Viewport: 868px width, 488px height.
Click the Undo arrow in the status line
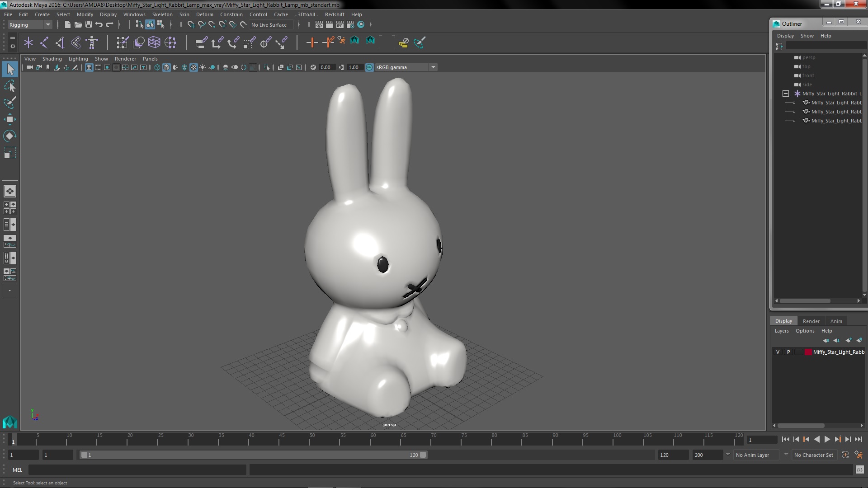[99, 24]
